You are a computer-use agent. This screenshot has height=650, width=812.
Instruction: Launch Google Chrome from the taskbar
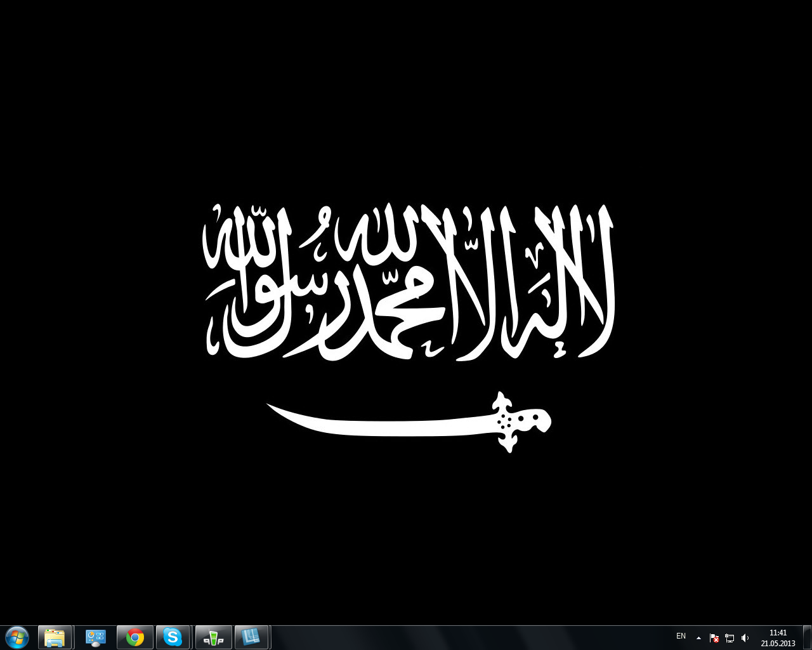135,637
